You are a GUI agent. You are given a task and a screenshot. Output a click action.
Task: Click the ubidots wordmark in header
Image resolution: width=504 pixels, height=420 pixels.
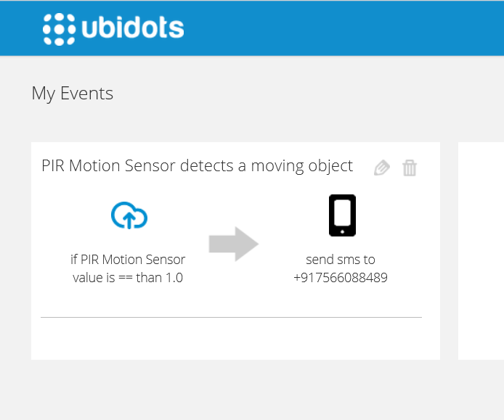tap(131, 28)
